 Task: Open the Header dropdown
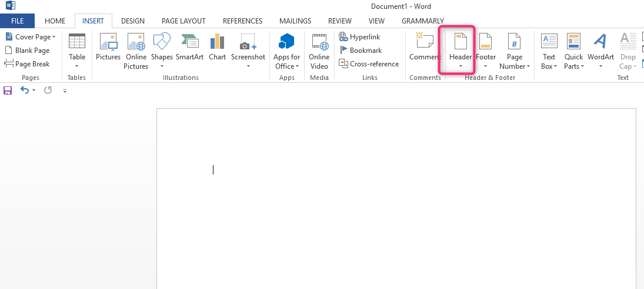460,51
